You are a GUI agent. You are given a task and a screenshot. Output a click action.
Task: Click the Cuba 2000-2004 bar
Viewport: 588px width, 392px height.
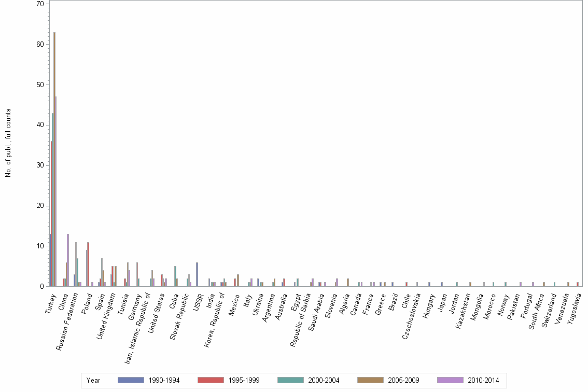tap(175, 275)
